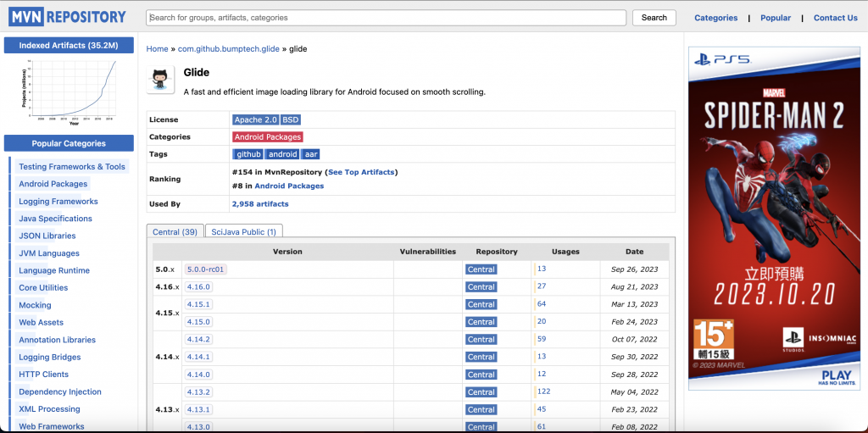
Task: Click Central badge in 5.0.0-rc01 row
Action: point(481,269)
